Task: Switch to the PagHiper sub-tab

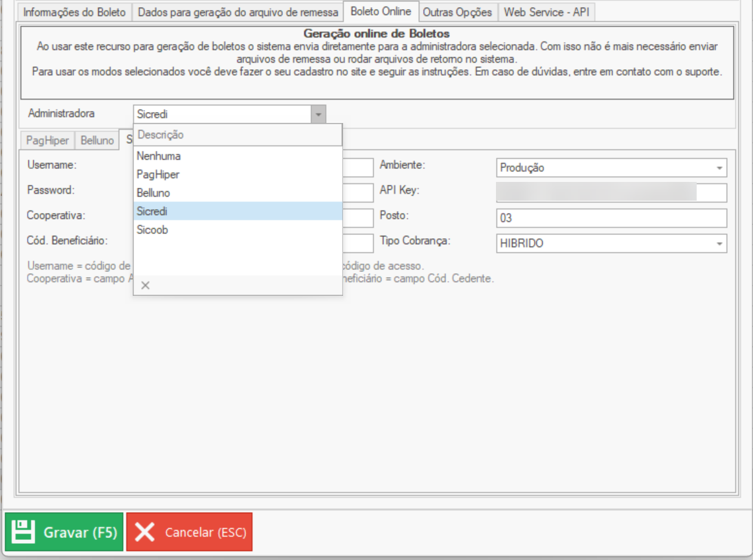Action: coord(47,140)
